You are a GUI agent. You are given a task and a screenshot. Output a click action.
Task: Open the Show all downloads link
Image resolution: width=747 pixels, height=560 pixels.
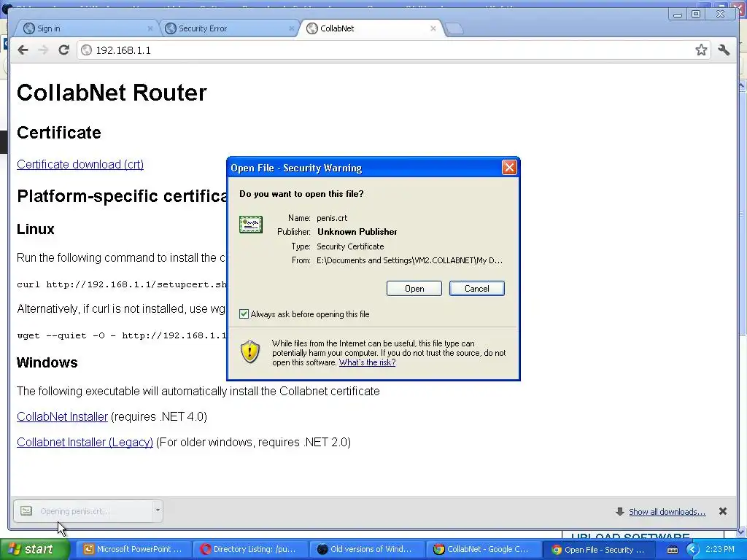pos(667,512)
